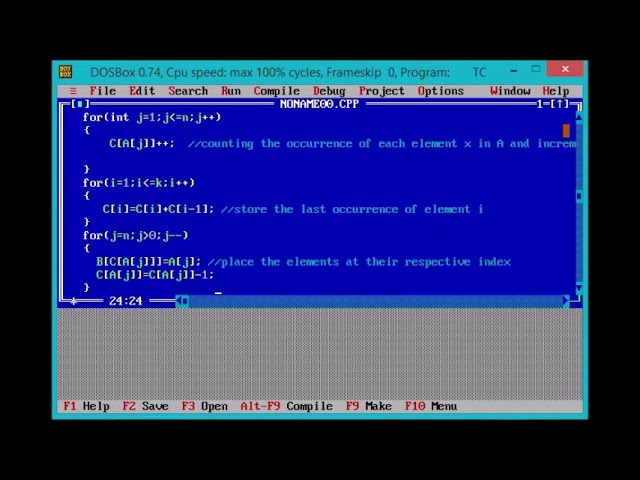This screenshot has height=480, width=640.
Task: Open the Options menu
Action: [x=441, y=91]
